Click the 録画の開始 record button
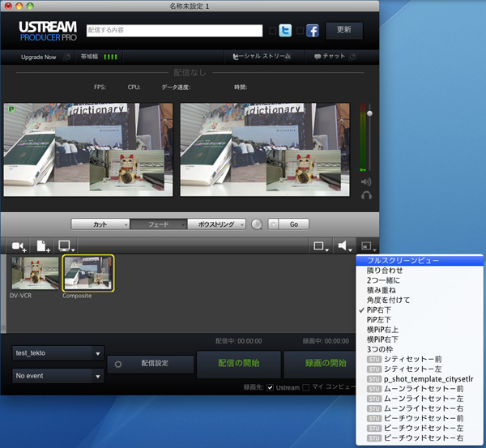486x448 pixels. coord(319,362)
